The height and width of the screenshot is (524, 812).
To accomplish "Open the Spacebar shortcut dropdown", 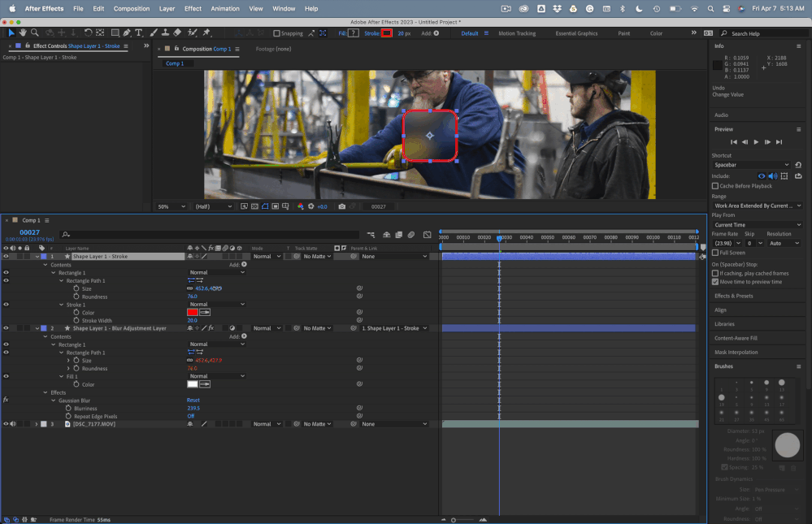I will 751,165.
